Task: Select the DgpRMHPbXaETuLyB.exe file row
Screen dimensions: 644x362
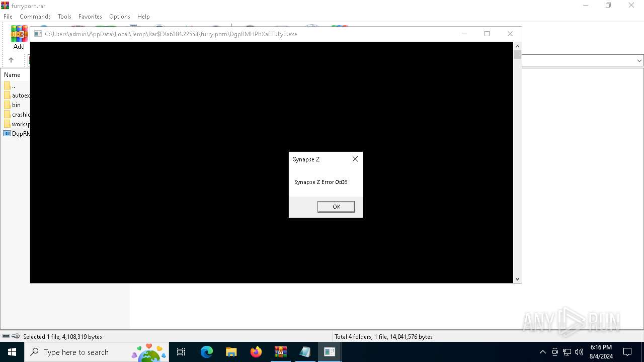Action: (x=16, y=134)
